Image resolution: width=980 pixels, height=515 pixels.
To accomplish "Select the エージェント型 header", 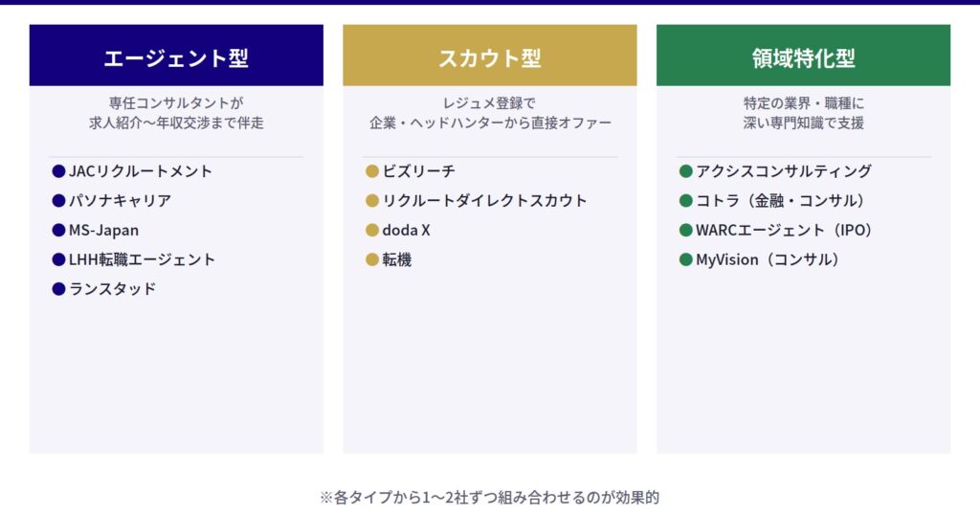I will click(x=176, y=57).
